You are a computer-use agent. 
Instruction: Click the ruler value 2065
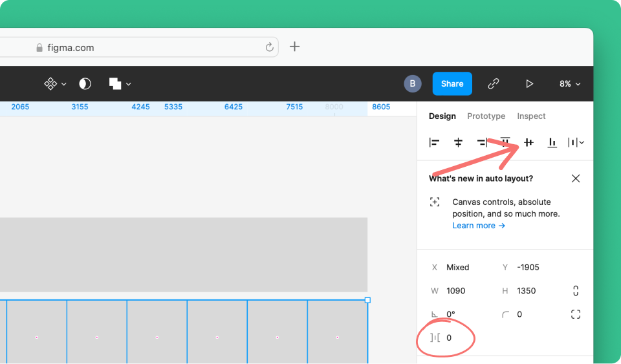pyautogui.click(x=20, y=107)
